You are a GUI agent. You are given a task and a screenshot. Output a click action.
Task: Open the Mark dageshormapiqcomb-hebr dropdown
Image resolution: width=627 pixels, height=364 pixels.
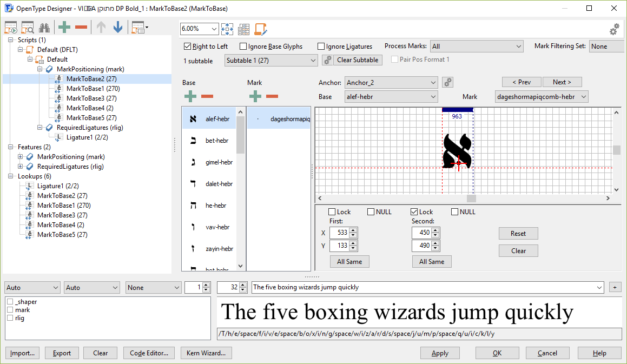(x=542, y=96)
